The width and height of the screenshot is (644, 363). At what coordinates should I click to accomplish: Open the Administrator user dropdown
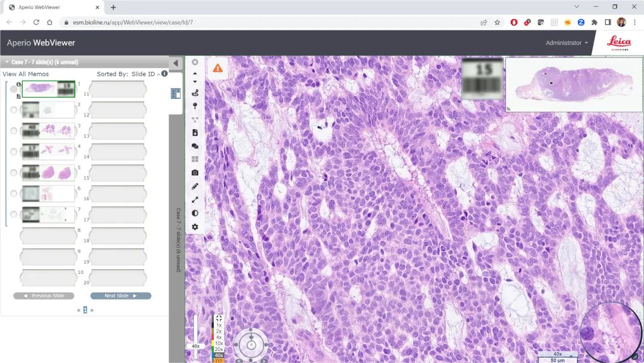[x=566, y=43]
